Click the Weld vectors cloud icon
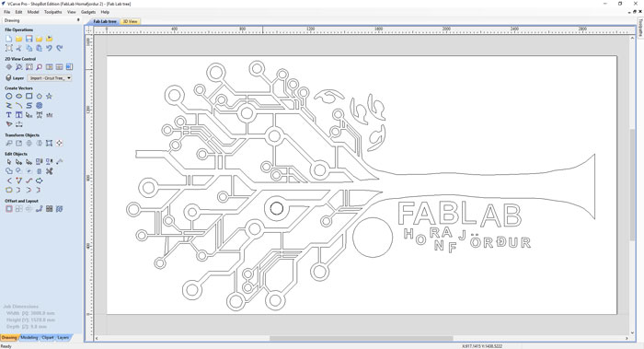This screenshot has width=644, height=349. 9,171
